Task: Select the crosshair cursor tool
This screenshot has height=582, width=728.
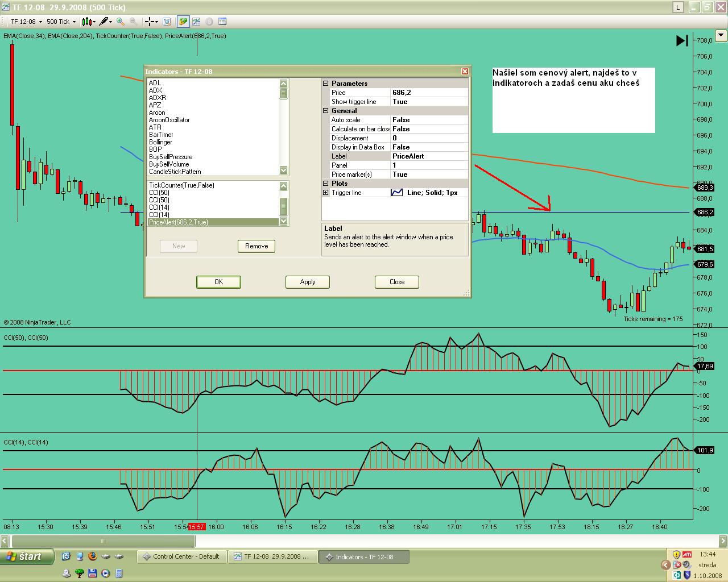Action: tap(150, 22)
